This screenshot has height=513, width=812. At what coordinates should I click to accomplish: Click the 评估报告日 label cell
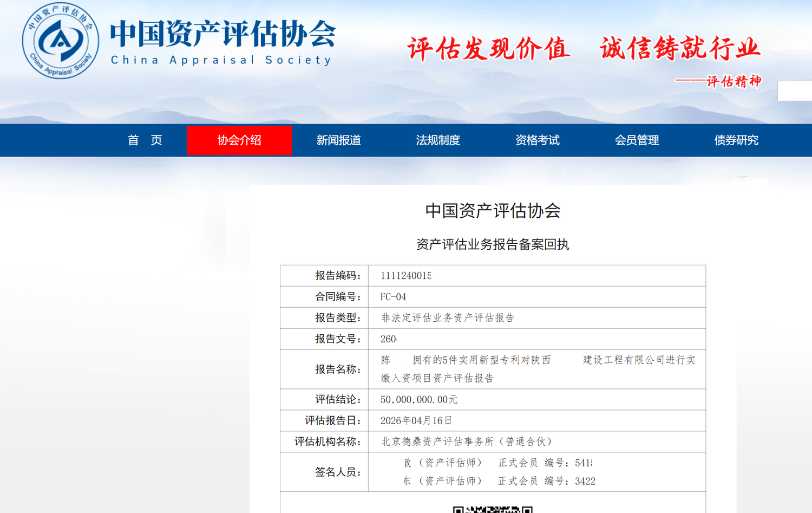(324, 420)
